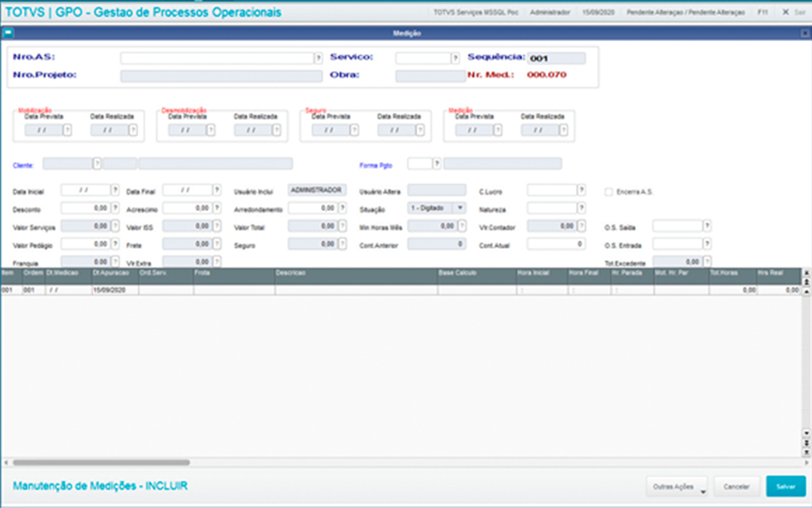This screenshot has width=812, height=508.
Task: Open O.S. Entrada lookup icon
Action: [x=707, y=244]
